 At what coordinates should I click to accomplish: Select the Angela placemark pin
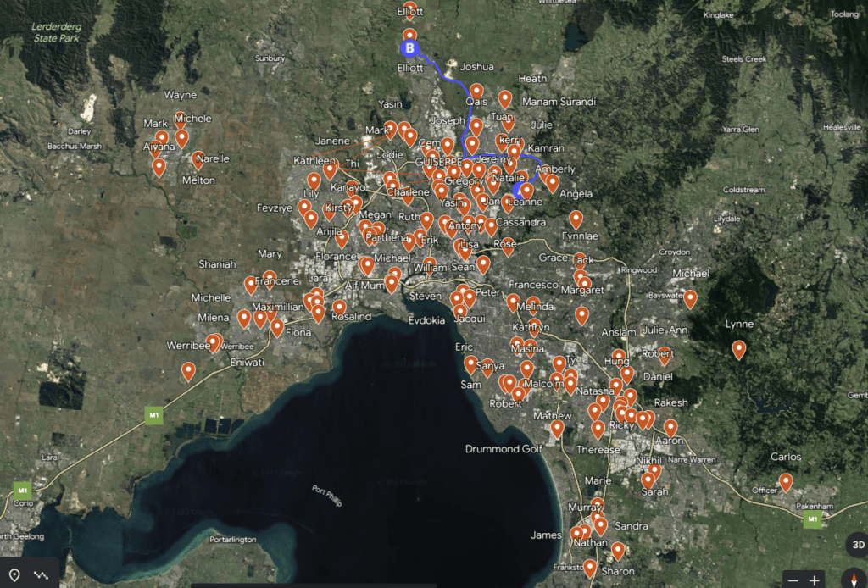553,182
